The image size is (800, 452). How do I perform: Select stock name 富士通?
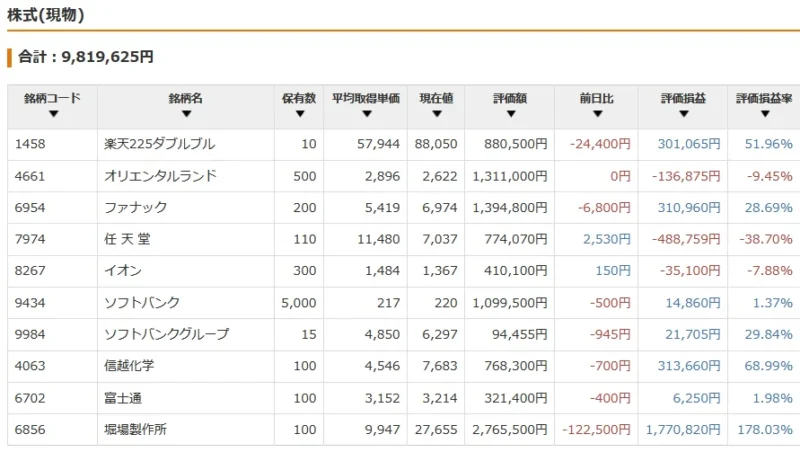[123, 398]
